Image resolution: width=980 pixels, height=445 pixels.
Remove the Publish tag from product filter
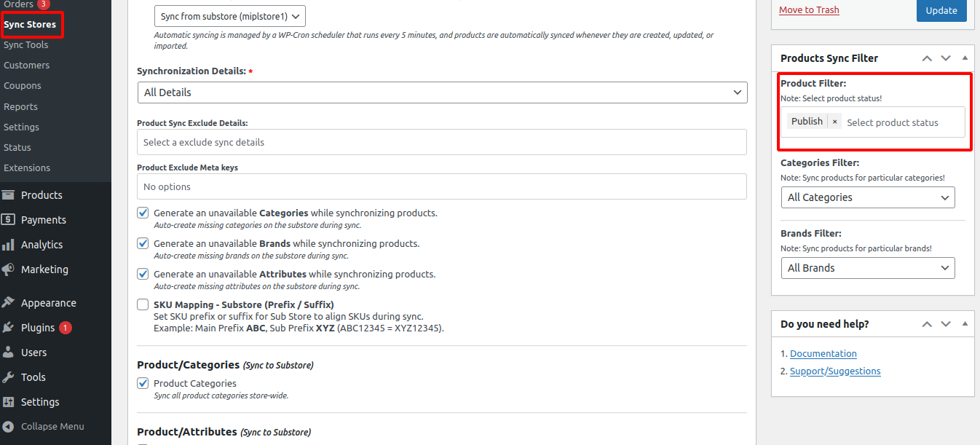point(834,122)
